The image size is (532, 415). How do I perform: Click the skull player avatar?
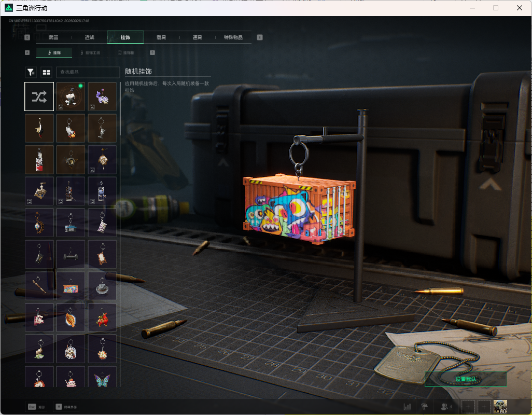coord(500,407)
